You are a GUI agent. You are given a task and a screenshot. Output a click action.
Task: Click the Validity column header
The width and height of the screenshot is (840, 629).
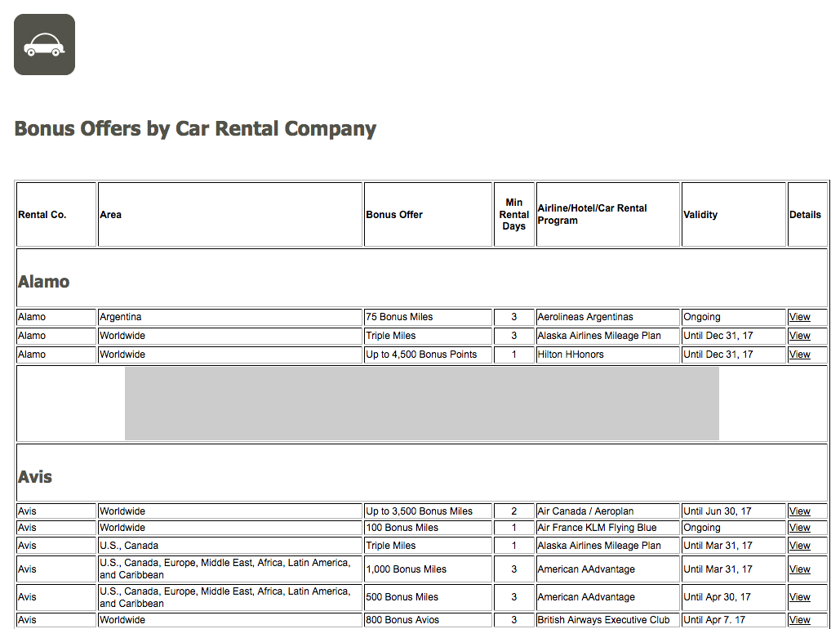click(x=733, y=215)
